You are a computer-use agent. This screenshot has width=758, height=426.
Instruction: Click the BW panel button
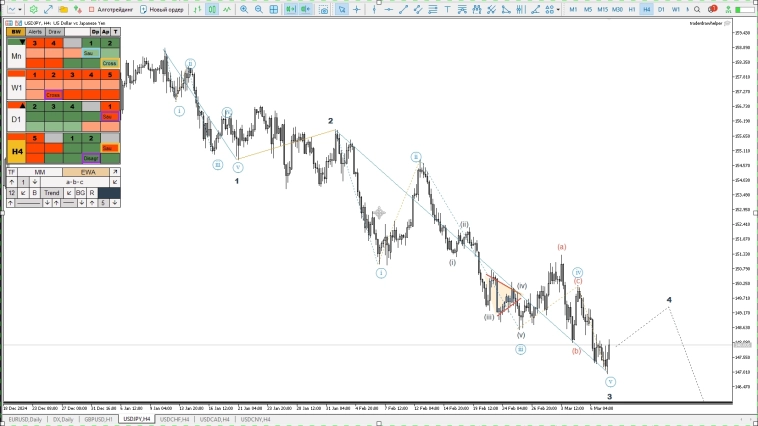(16, 32)
